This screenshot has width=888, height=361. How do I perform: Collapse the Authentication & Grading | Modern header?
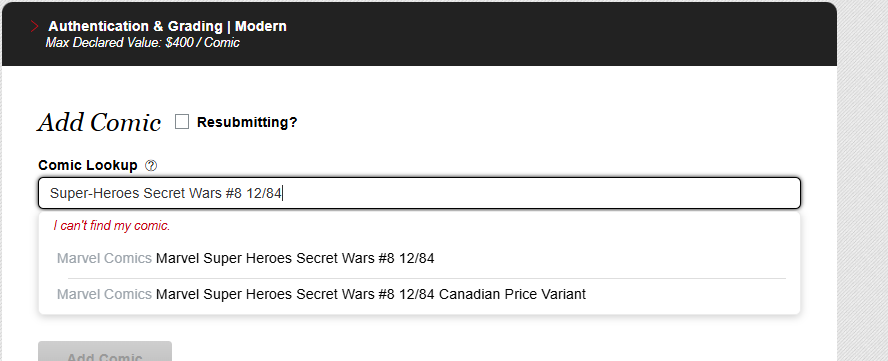pos(419,33)
